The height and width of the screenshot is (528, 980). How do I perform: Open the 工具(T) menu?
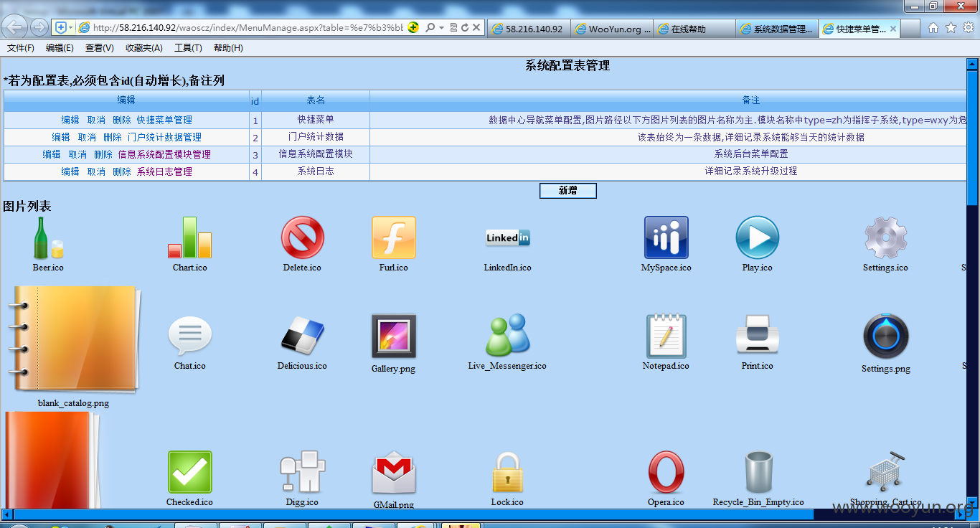click(188, 48)
